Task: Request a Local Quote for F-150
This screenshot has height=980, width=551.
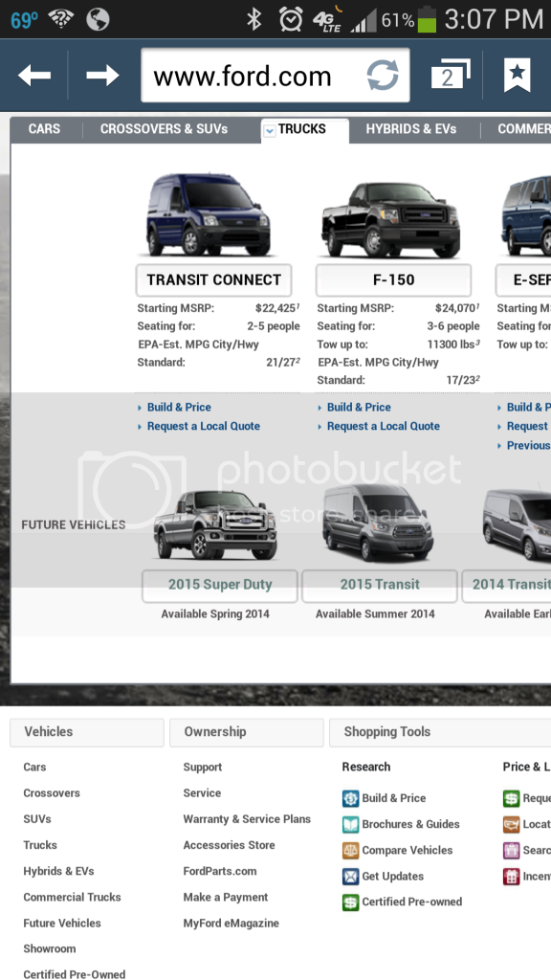Action: coord(384,426)
